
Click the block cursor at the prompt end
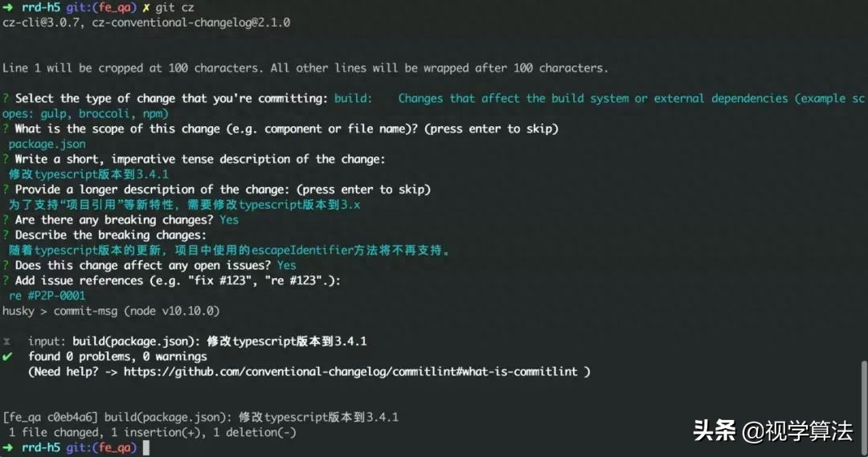coord(146,447)
